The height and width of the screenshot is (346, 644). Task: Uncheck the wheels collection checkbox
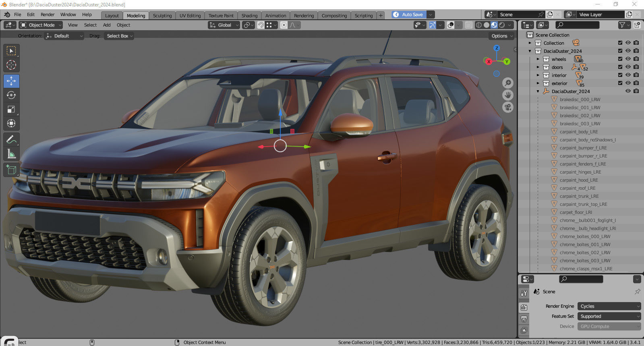(620, 59)
